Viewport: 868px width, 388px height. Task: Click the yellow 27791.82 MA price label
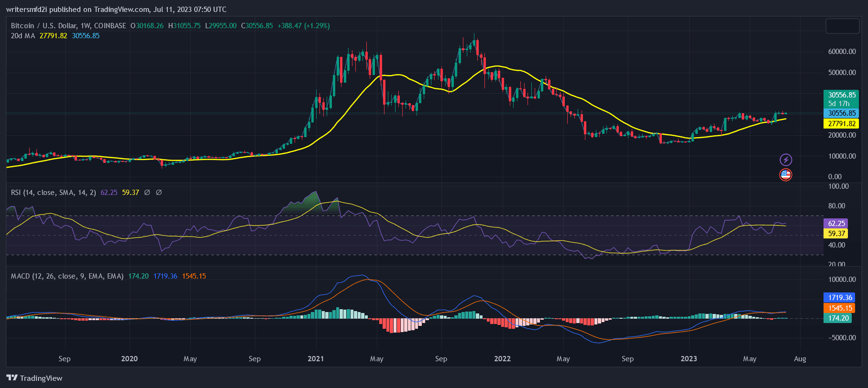(x=842, y=124)
